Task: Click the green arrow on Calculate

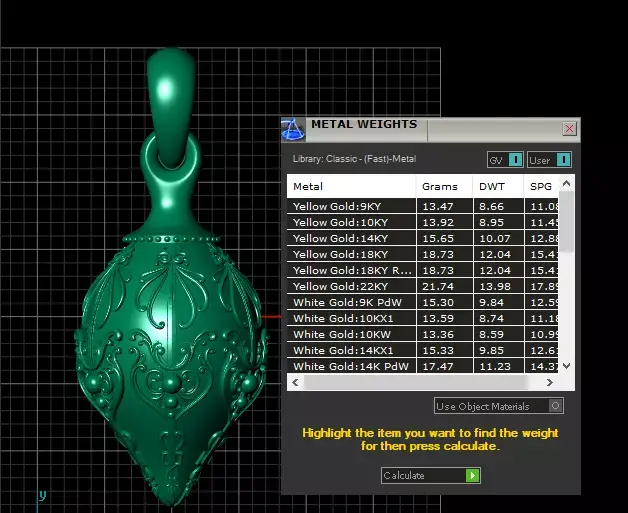Action: (473, 475)
